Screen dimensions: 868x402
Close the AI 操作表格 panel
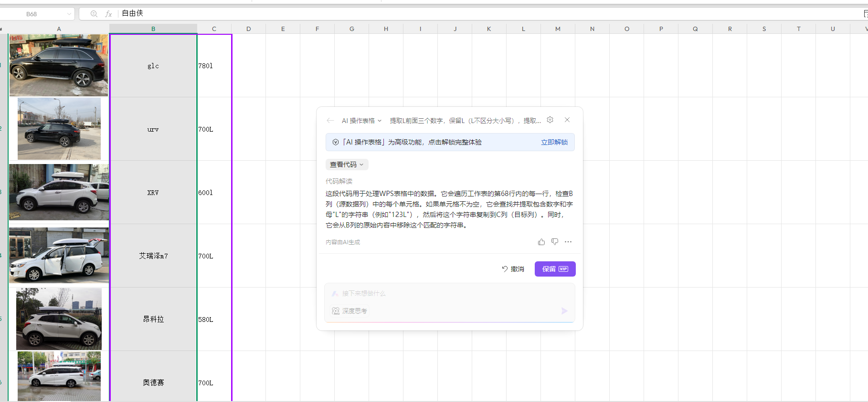pos(567,120)
